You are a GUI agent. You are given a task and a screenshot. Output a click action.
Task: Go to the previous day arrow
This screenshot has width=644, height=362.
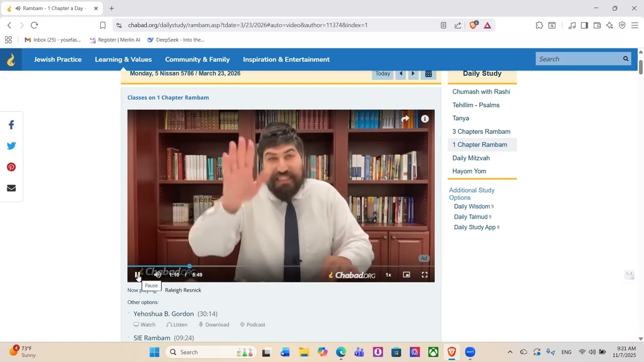pyautogui.click(x=401, y=73)
